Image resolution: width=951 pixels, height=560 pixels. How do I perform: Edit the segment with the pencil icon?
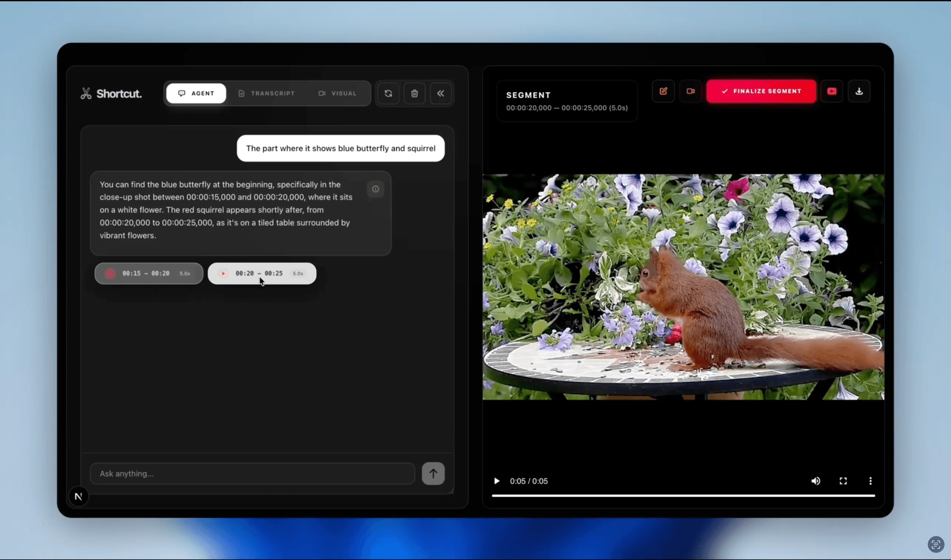point(663,91)
